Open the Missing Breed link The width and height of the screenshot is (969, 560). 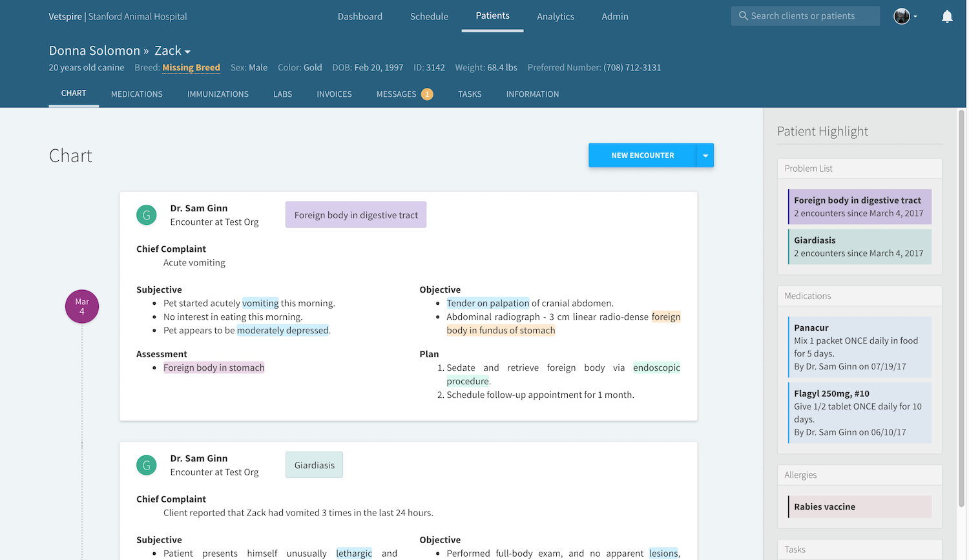coord(191,67)
